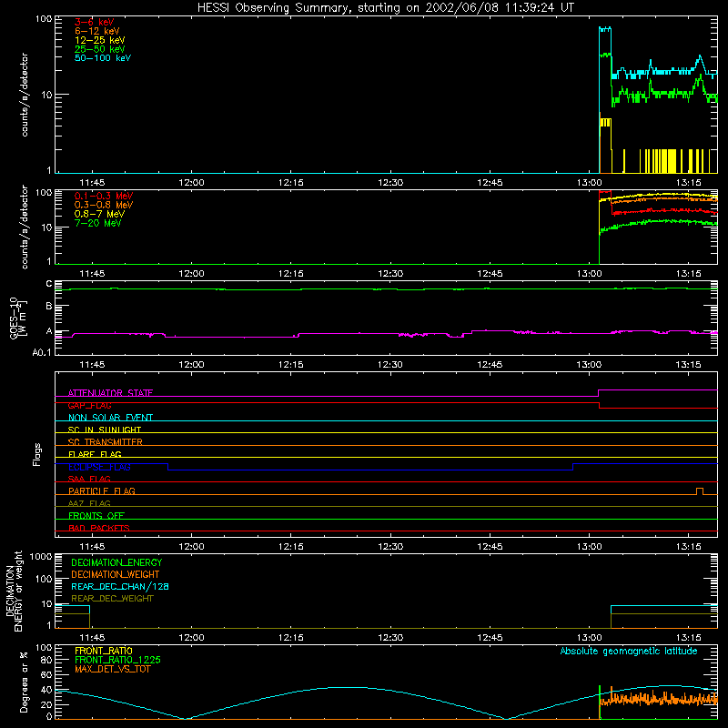Click the HESSI Observing Summary title
Viewport: 728px width, 728px height.
[x=385, y=8]
